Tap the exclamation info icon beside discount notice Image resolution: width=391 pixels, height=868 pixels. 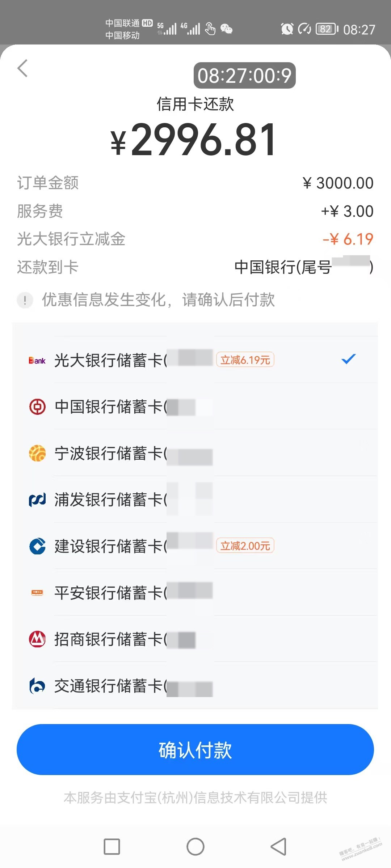25,300
